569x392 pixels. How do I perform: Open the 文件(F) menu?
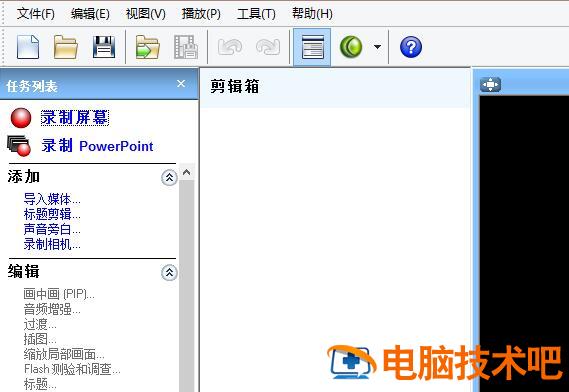[36, 14]
